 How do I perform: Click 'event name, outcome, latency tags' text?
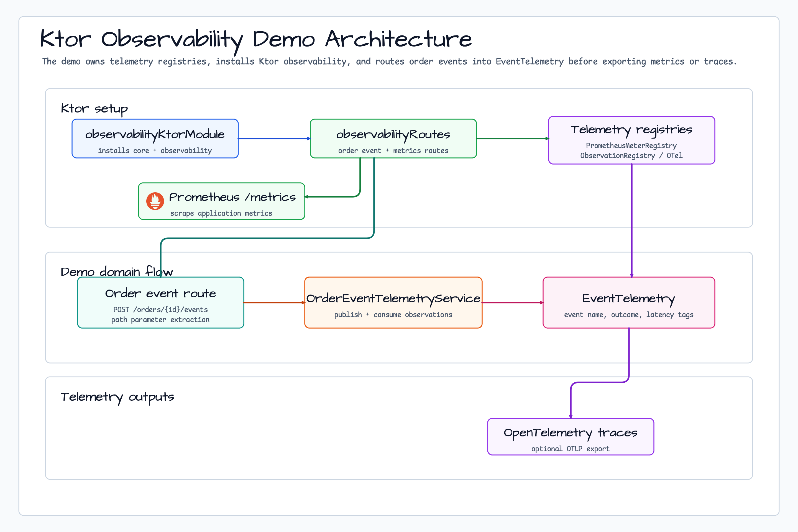point(629,315)
